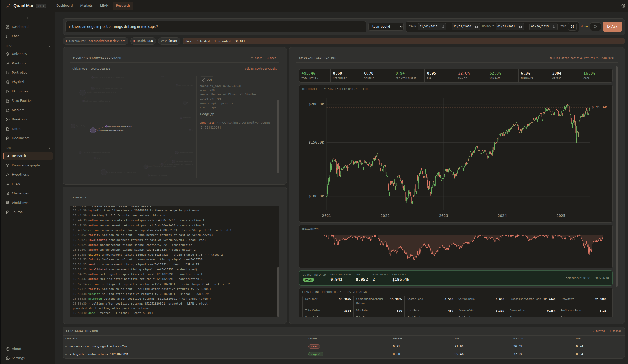Click the 'dead' status badge
This screenshot has width=628, height=364.
[314, 347]
